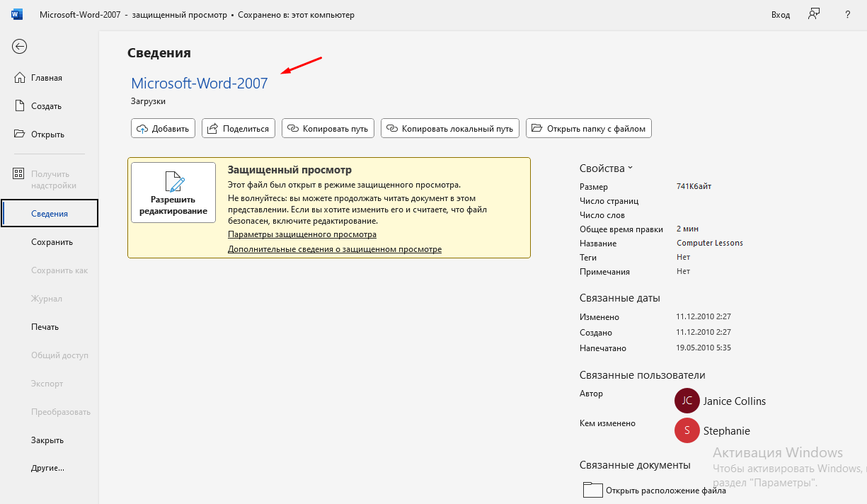Click Открыть расположение файла
This screenshot has height=504, width=867.
pyautogui.click(x=666, y=491)
